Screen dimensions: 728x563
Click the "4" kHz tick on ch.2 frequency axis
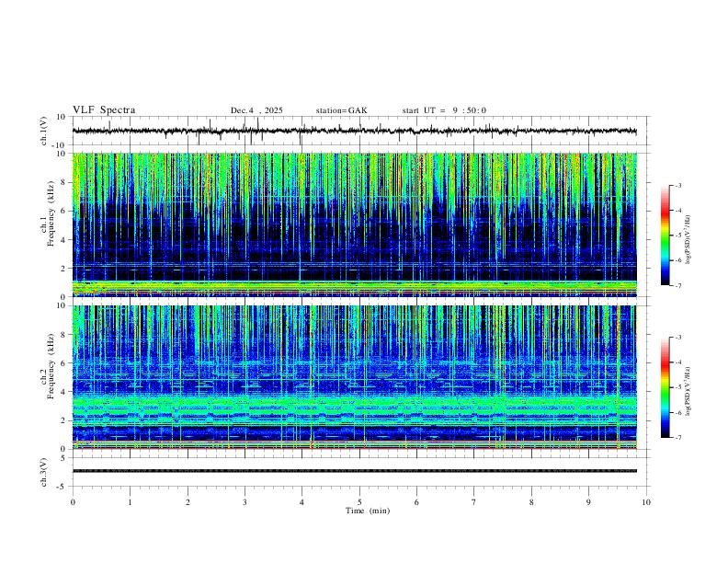coord(64,392)
